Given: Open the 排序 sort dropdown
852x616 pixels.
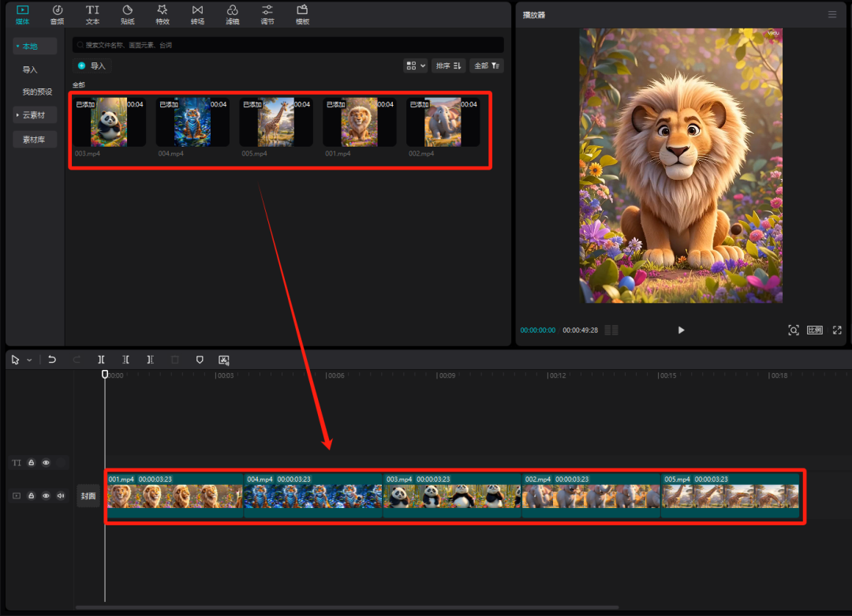Looking at the screenshot, I should coord(448,65).
